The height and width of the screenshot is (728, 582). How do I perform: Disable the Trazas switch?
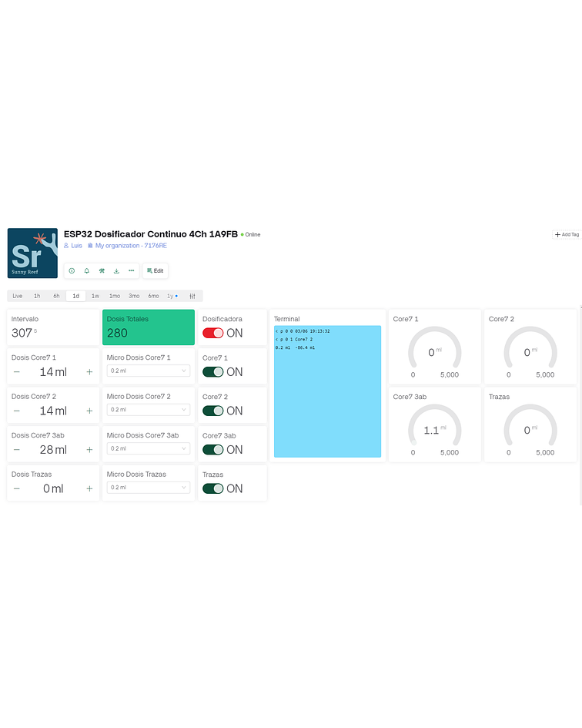[x=212, y=488]
